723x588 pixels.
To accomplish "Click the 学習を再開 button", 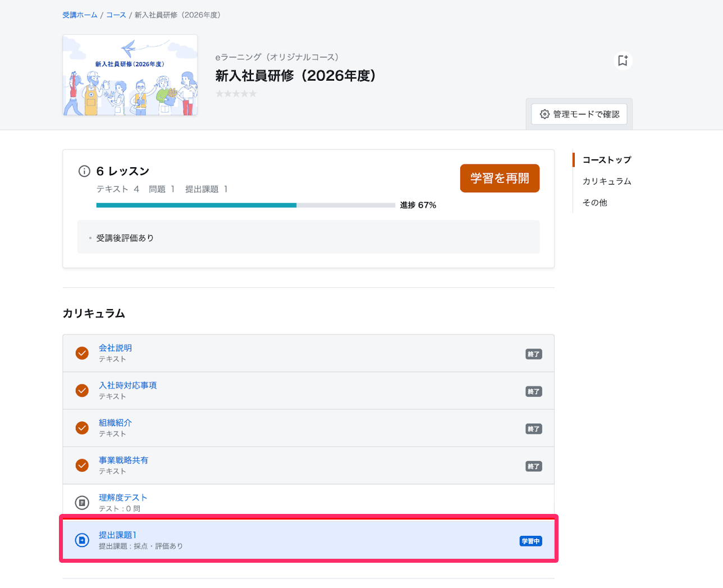I will coord(500,178).
